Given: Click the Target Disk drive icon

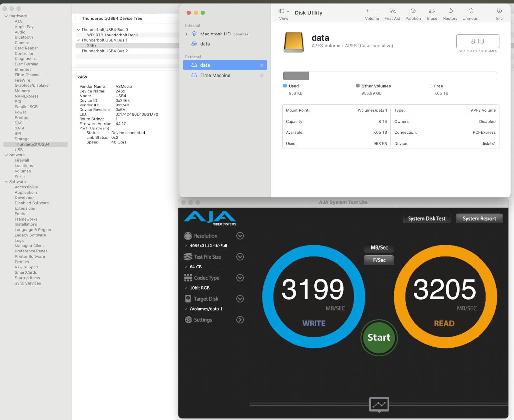Looking at the screenshot, I should 188,299.
